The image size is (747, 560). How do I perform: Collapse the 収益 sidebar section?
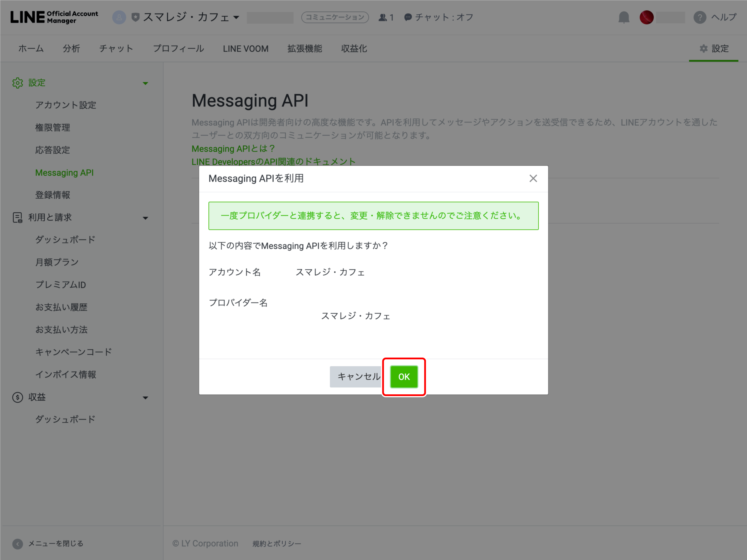[x=145, y=398]
